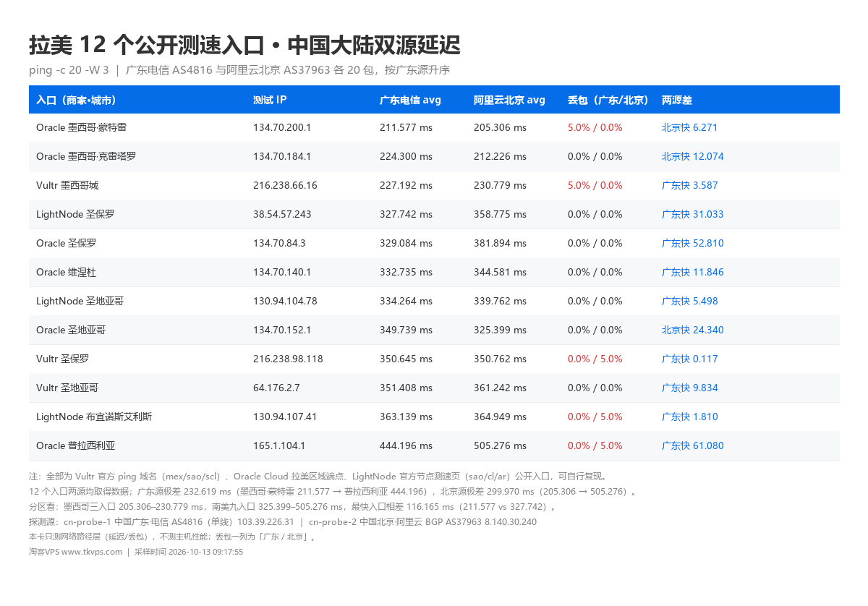Select the LightNode 布宜诺斯艾利斯 row name
This screenshot has height=606, width=868.
(94, 417)
